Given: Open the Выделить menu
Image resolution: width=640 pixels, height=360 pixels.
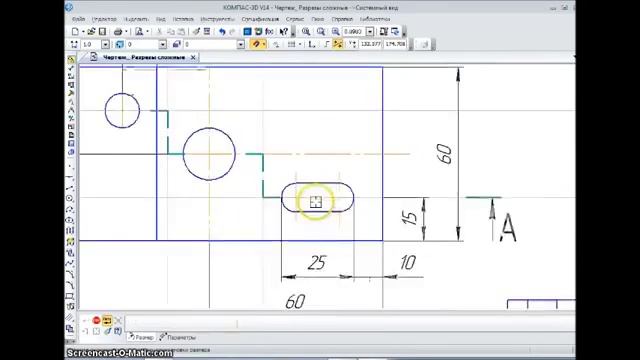Looking at the screenshot, I should pos(136,19).
